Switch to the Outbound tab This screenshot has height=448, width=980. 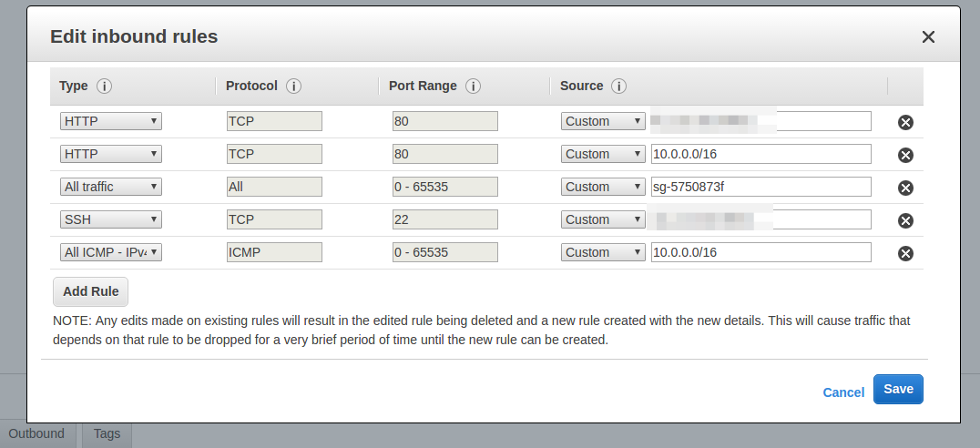click(x=36, y=433)
